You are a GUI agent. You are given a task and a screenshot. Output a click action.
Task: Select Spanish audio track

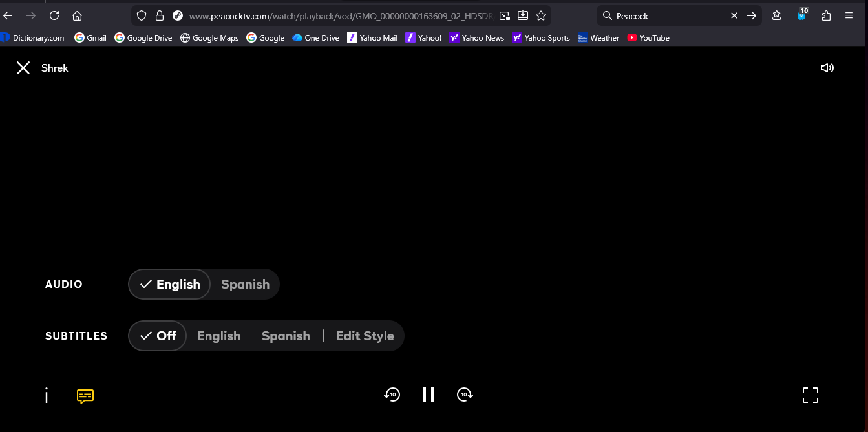coord(245,284)
